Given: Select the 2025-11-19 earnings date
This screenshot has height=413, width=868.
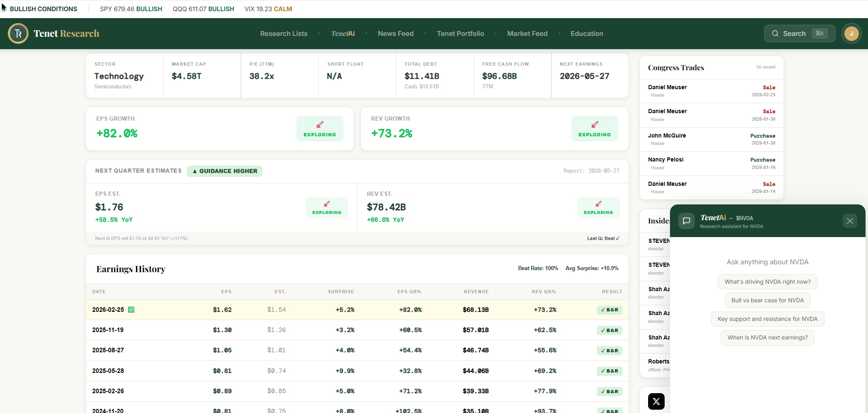Looking at the screenshot, I should pyautogui.click(x=107, y=330).
